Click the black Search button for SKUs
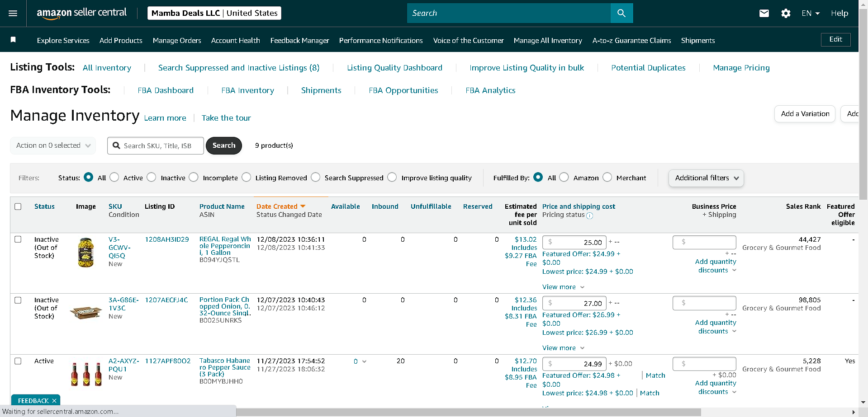 tap(224, 145)
